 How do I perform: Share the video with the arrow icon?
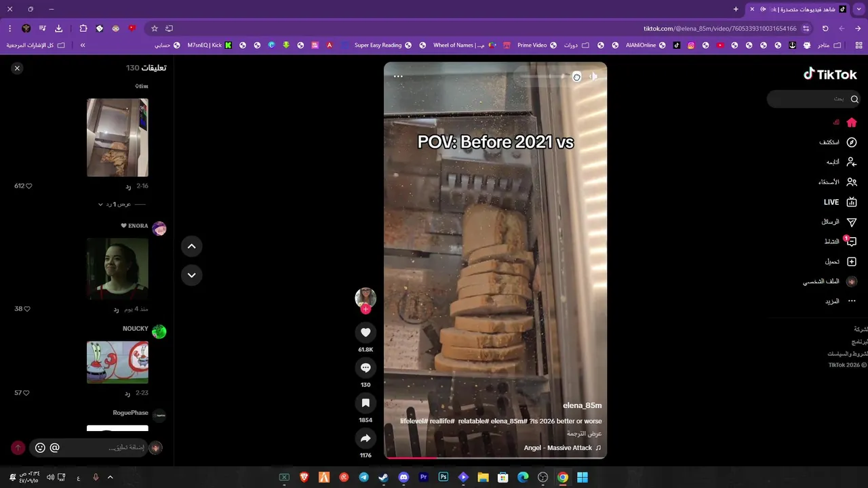[x=366, y=438]
